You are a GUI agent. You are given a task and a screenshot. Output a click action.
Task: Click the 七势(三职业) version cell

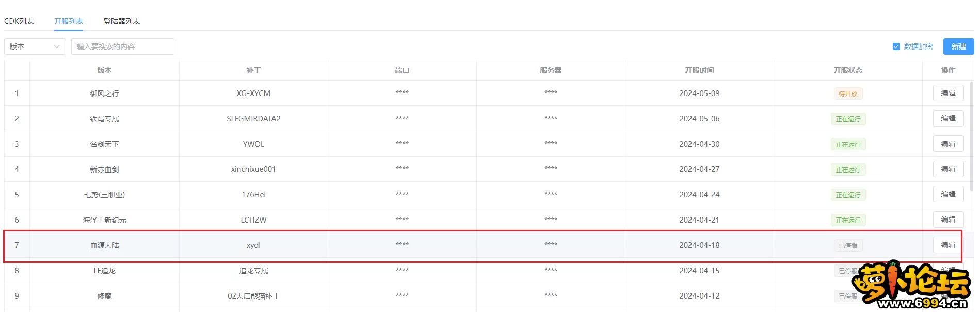104,195
